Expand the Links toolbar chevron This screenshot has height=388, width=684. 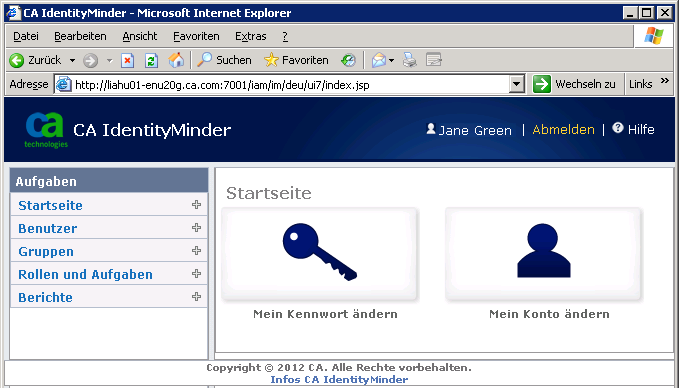click(665, 81)
